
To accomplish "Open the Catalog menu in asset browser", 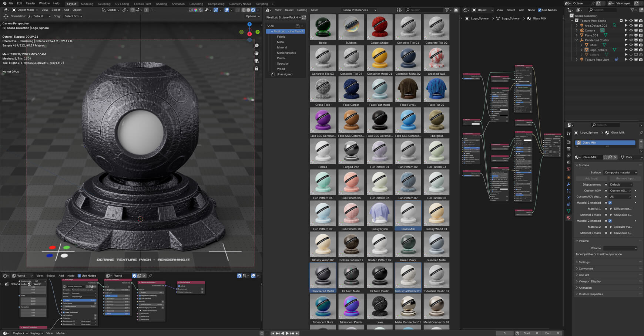I will (302, 10).
